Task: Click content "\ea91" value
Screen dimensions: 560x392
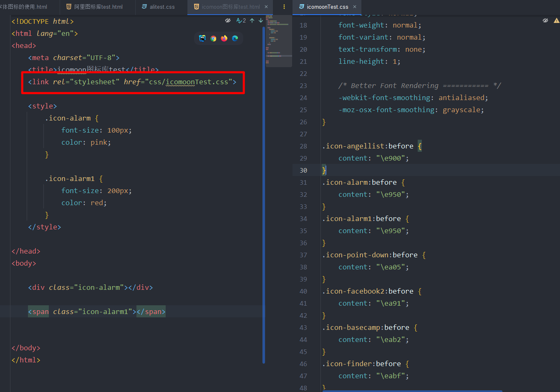Action: point(391,303)
